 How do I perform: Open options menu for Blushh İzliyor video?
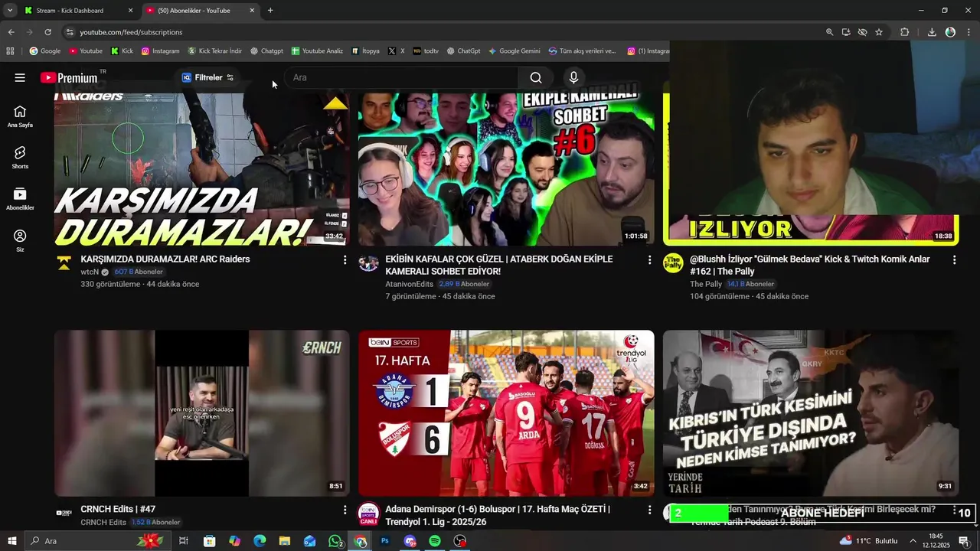pyautogui.click(x=954, y=260)
